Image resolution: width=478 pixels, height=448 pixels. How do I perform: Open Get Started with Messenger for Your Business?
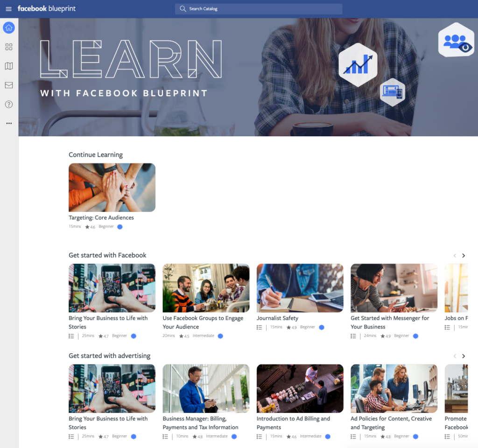tap(390, 322)
